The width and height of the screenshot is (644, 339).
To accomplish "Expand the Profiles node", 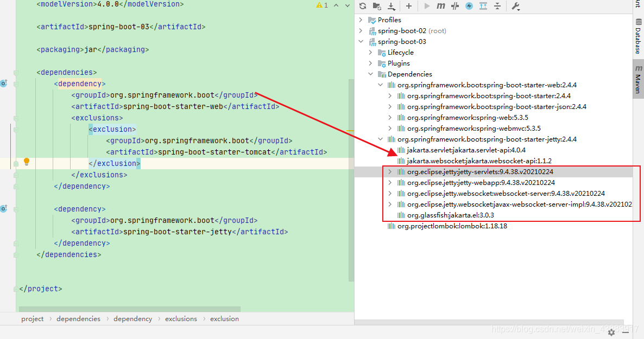I will tap(361, 20).
